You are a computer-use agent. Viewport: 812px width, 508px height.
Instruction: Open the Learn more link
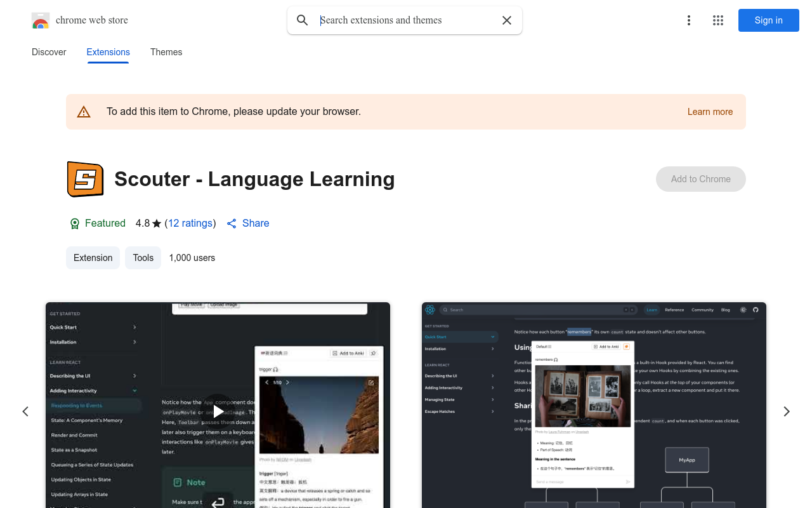click(x=710, y=112)
